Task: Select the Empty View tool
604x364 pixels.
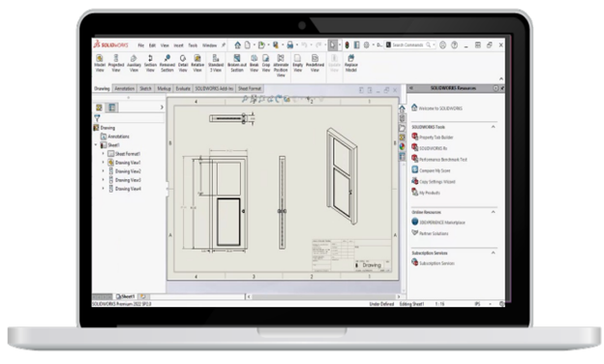Action: pyautogui.click(x=298, y=63)
